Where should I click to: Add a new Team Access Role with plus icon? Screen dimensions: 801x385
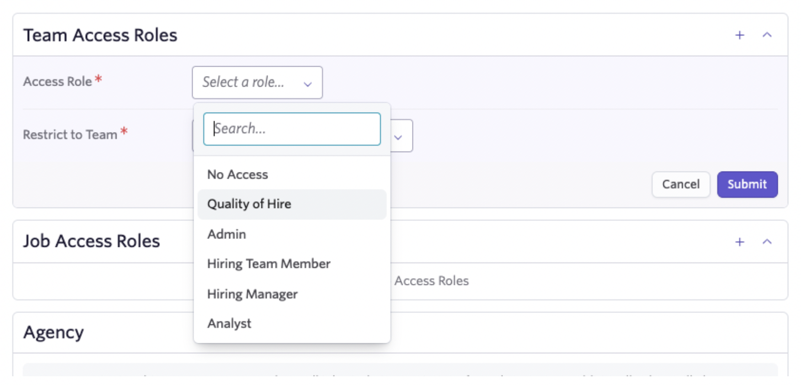739,35
